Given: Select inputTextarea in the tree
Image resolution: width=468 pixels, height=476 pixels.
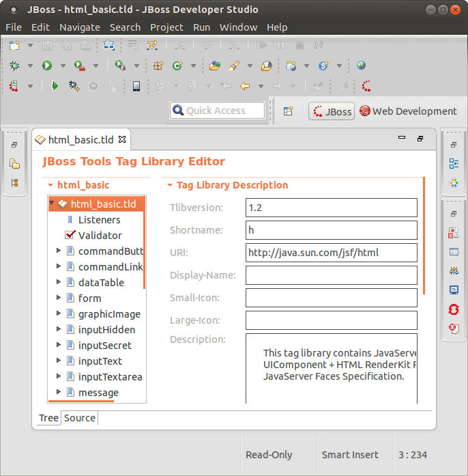Looking at the screenshot, I should 110,377.
